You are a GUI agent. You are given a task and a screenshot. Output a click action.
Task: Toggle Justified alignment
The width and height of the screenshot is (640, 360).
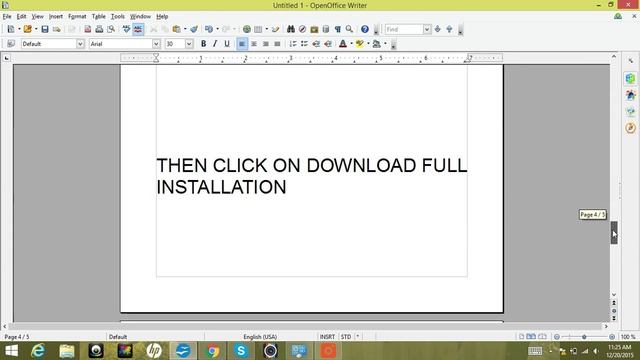(278, 44)
